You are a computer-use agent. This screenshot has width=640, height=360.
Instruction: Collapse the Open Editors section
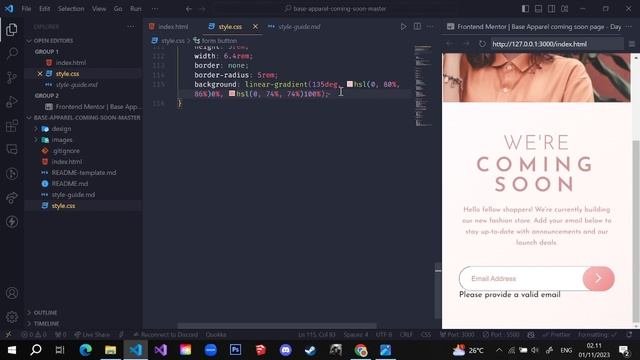tap(53, 41)
